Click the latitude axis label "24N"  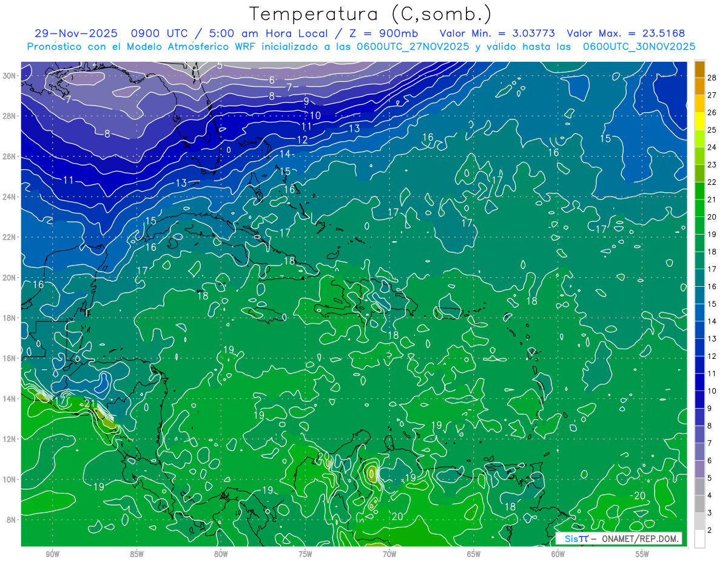(9, 197)
